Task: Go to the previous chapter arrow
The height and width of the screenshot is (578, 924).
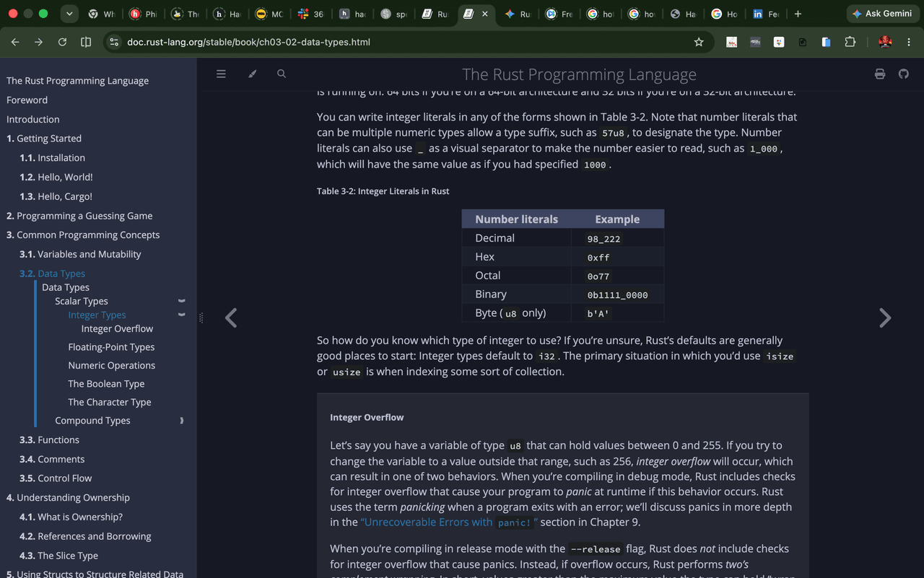Action: [231, 318]
